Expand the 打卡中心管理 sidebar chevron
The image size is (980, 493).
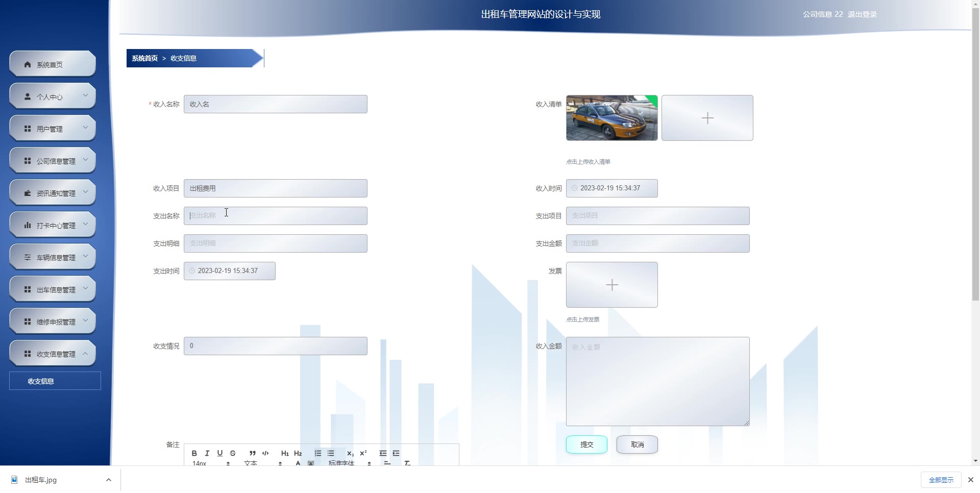[x=85, y=224]
